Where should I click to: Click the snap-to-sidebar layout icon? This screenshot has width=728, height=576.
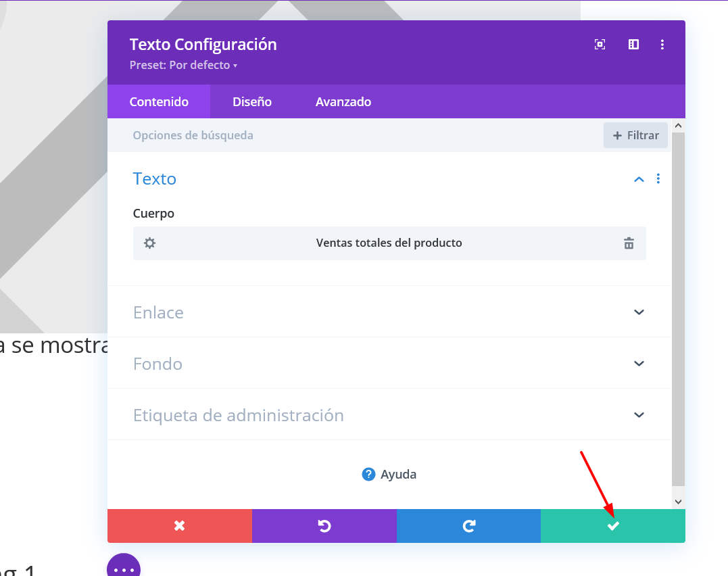click(x=633, y=45)
